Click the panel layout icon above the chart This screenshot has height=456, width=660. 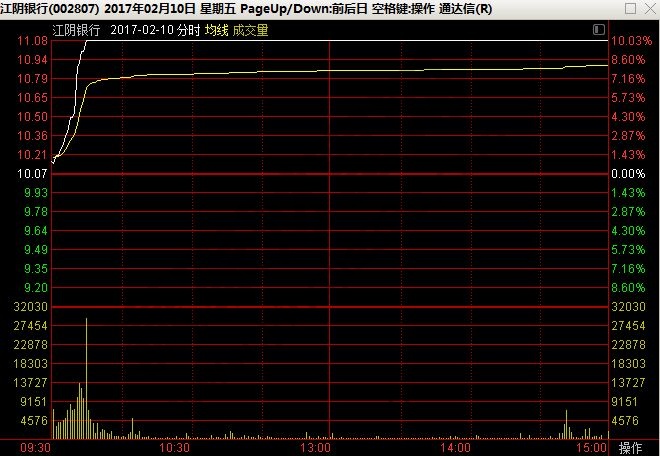(598, 30)
